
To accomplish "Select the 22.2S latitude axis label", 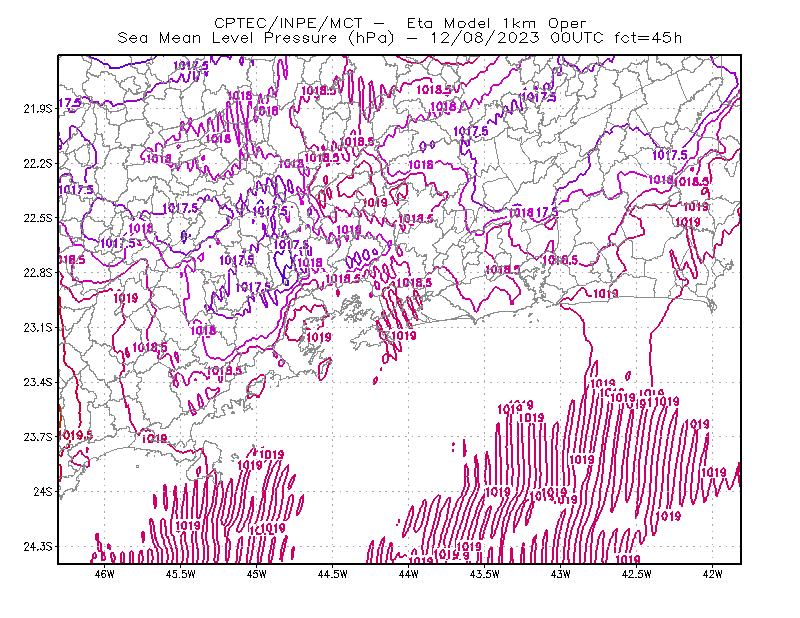I will tap(38, 164).
